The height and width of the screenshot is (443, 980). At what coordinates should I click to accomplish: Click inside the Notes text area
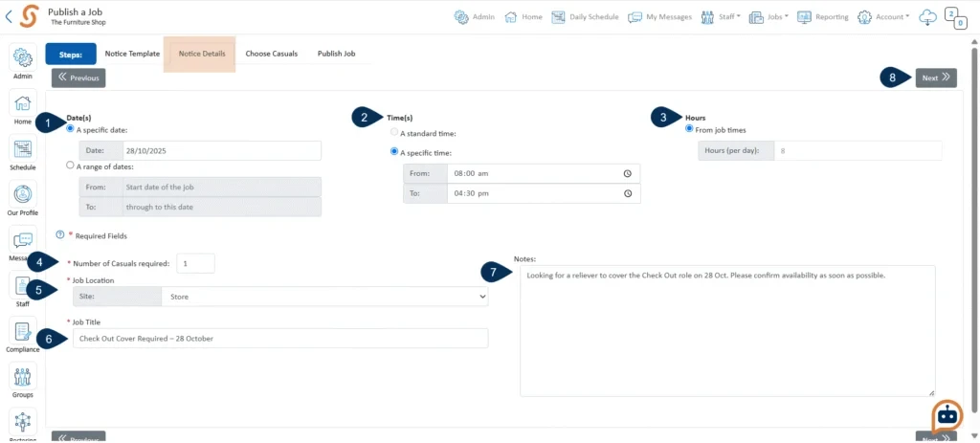click(727, 331)
